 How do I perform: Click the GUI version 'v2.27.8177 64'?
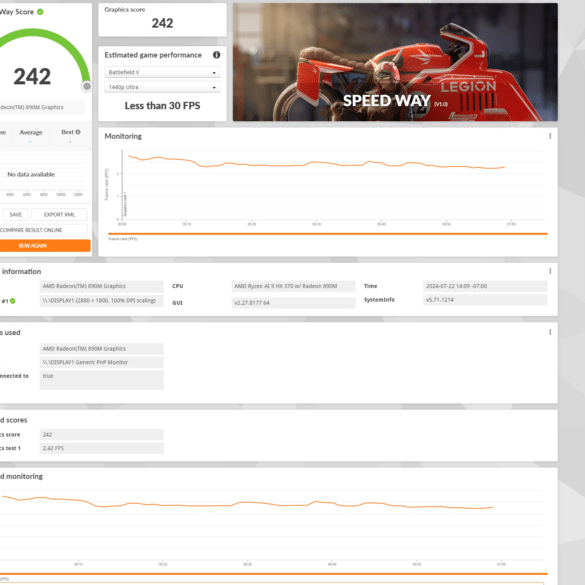(293, 303)
